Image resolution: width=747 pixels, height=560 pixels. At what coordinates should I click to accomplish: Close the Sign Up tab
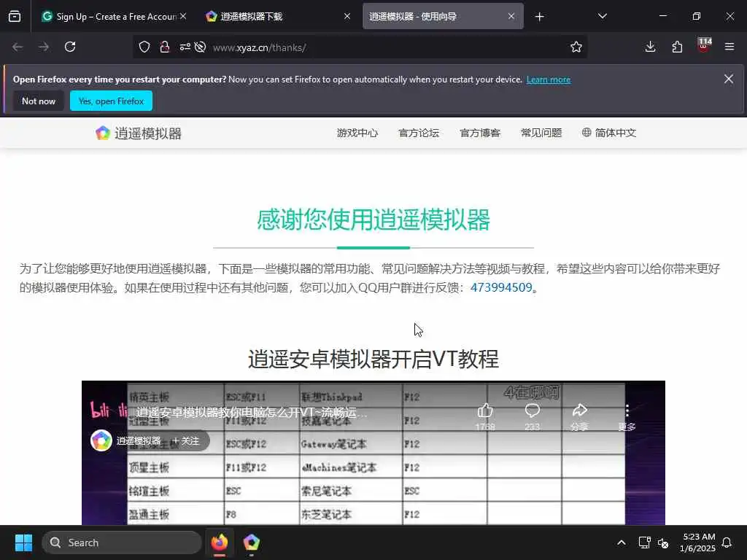[x=183, y=16]
